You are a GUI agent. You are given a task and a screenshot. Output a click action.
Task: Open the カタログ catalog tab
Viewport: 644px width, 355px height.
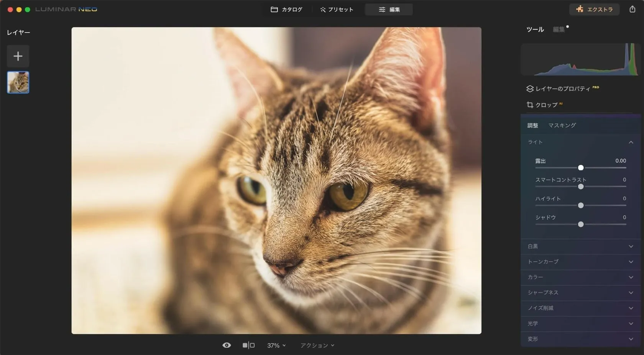[287, 9]
